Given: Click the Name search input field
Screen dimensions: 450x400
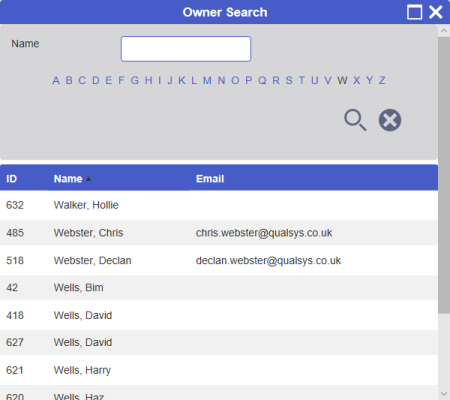Looking at the screenshot, I should (186, 49).
